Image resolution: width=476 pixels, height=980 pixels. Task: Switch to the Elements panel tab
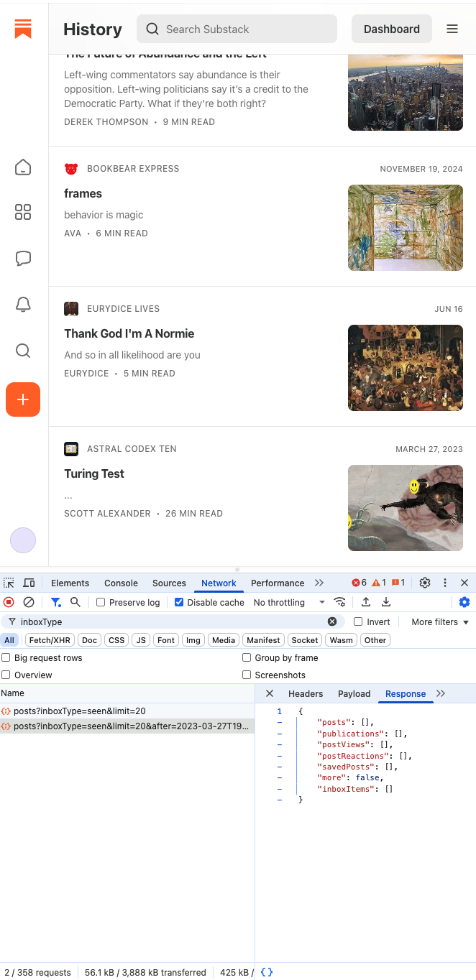pos(70,583)
